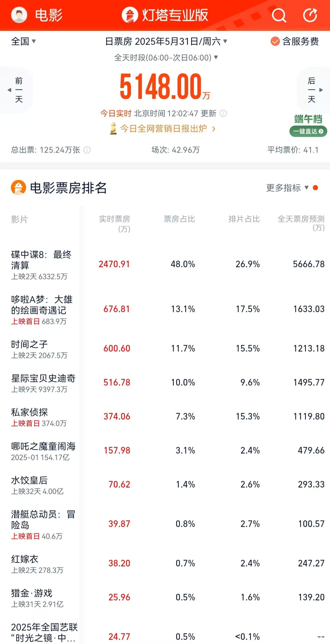
Task: Tap the 电影 tab label in header
Action: coord(49,15)
